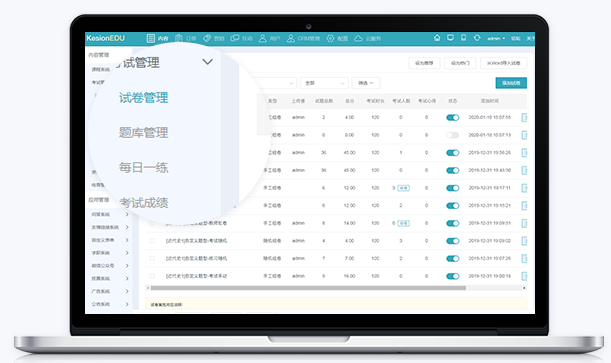Click the 添加时间 column header
The width and height of the screenshot is (611, 363).
pyautogui.click(x=489, y=101)
